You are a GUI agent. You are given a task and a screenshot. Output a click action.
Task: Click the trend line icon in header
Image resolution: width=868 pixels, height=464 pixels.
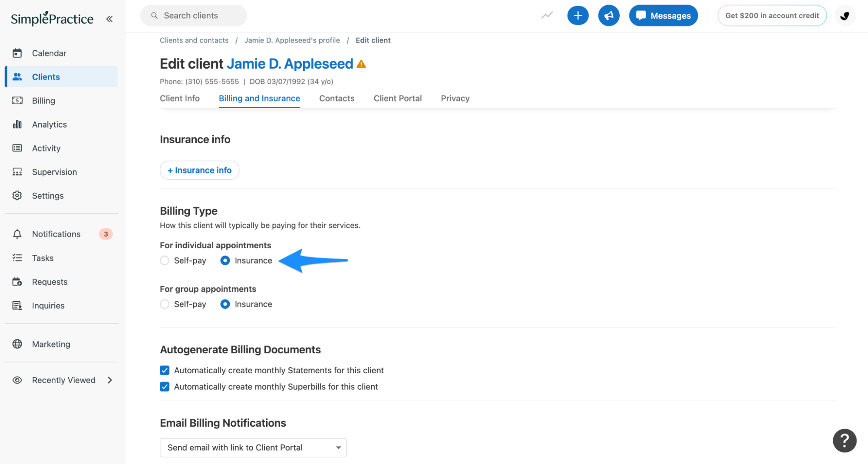[x=547, y=16]
